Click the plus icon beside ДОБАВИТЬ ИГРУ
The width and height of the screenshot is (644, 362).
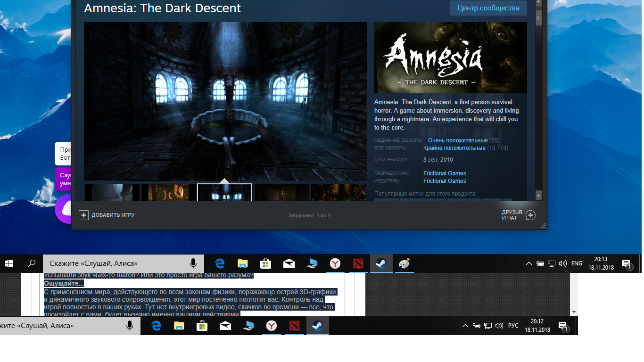(x=83, y=215)
